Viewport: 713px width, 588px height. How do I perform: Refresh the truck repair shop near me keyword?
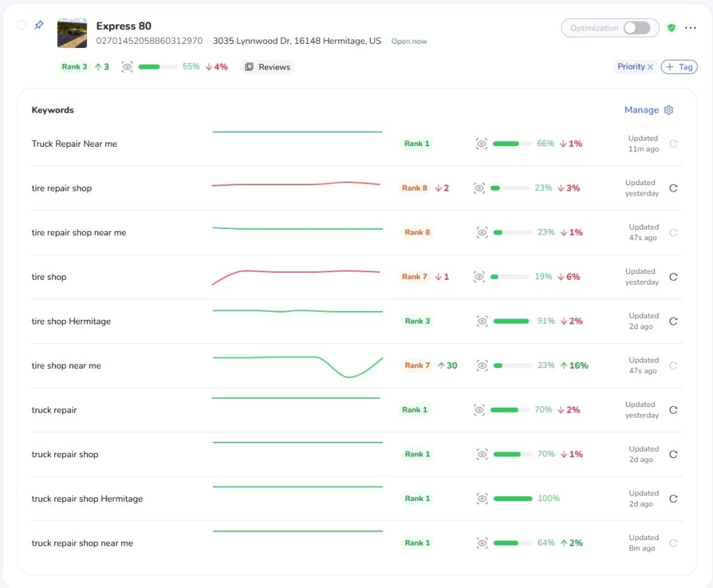[673, 543]
